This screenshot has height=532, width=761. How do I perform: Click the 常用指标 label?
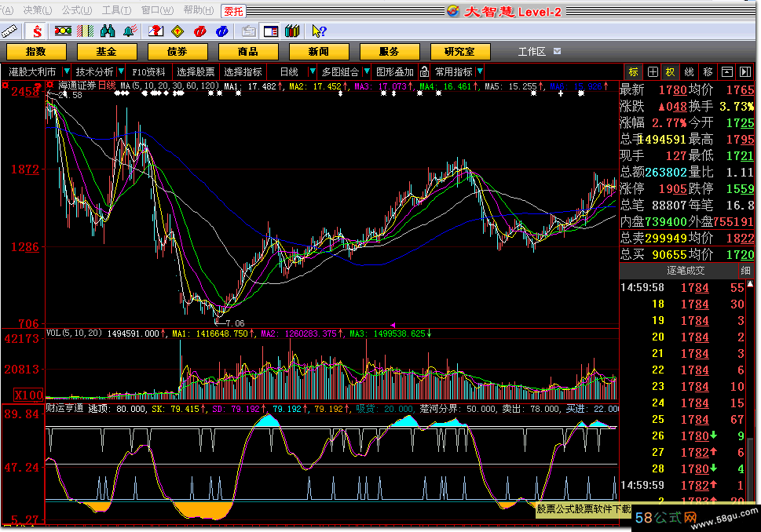pos(454,72)
